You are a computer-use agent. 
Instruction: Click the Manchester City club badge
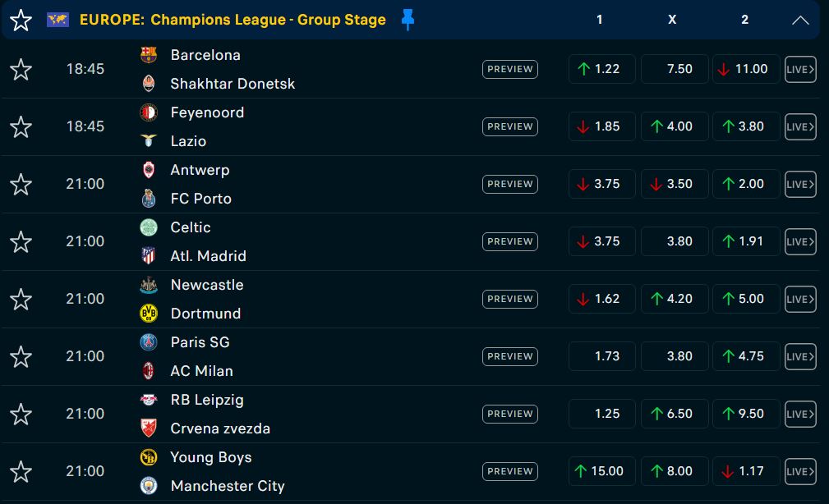coord(149,485)
